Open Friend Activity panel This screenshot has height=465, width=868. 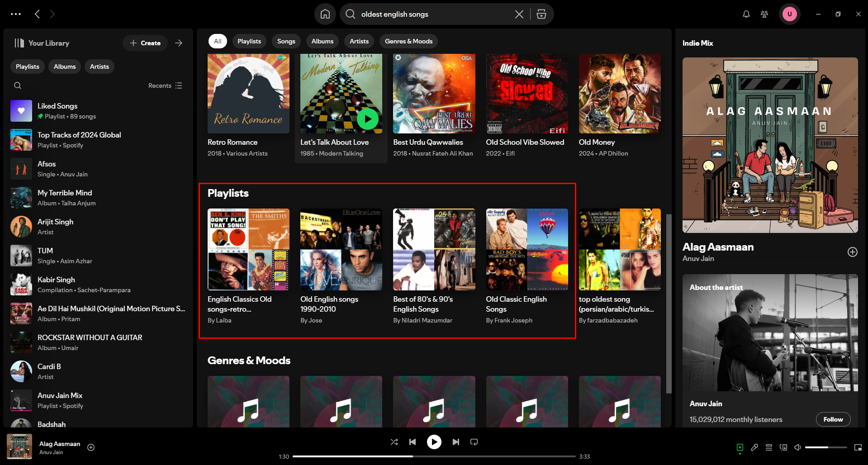tap(764, 14)
